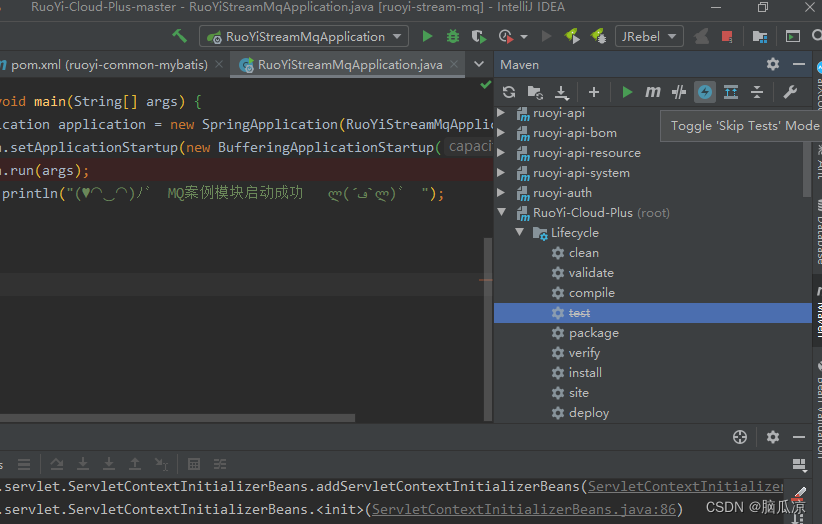Select the validate lifecycle goal
Viewport: 822px width, 524px height.
point(591,272)
